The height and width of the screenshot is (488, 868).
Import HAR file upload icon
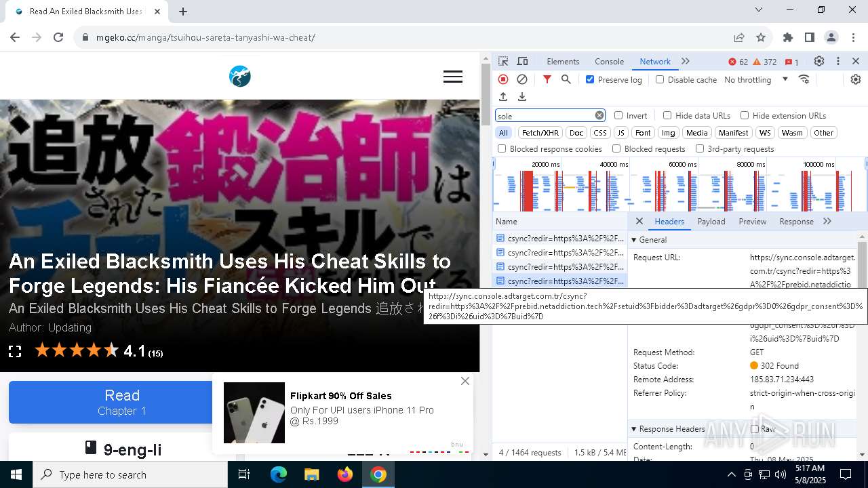click(x=503, y=97)
